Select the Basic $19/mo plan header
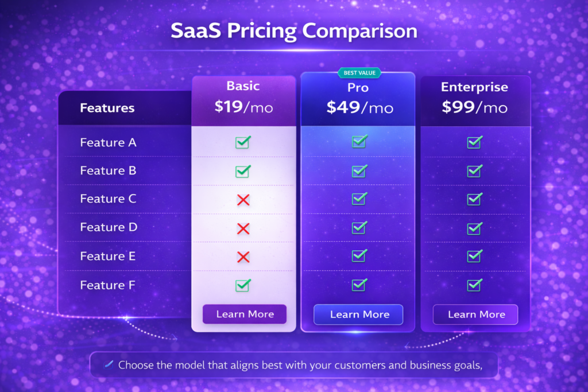The height and width of the screenshot is (392, 588). (x=243, y=99)
